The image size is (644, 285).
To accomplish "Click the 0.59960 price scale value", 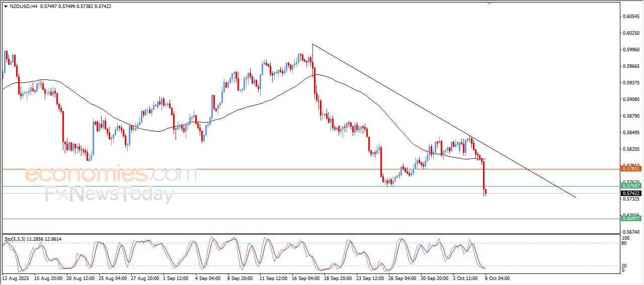I will click(630, 50).
